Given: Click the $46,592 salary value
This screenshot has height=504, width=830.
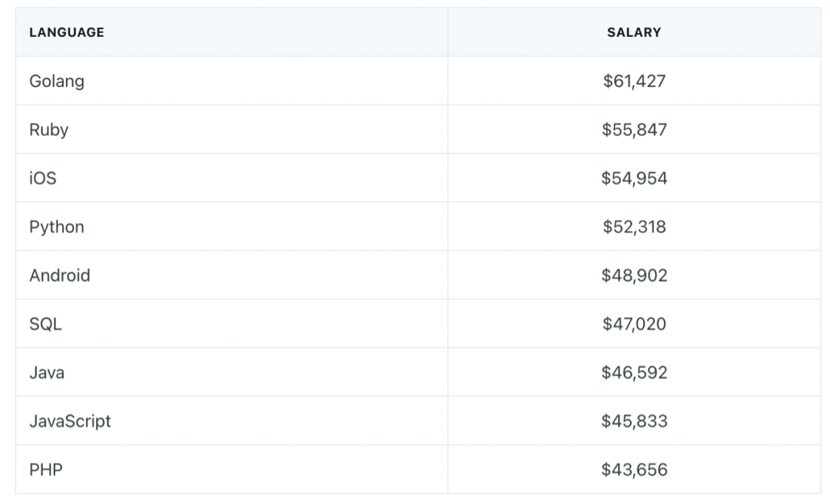Looking at the screenshot, I should pyautogui.click(x=634, y=373).
